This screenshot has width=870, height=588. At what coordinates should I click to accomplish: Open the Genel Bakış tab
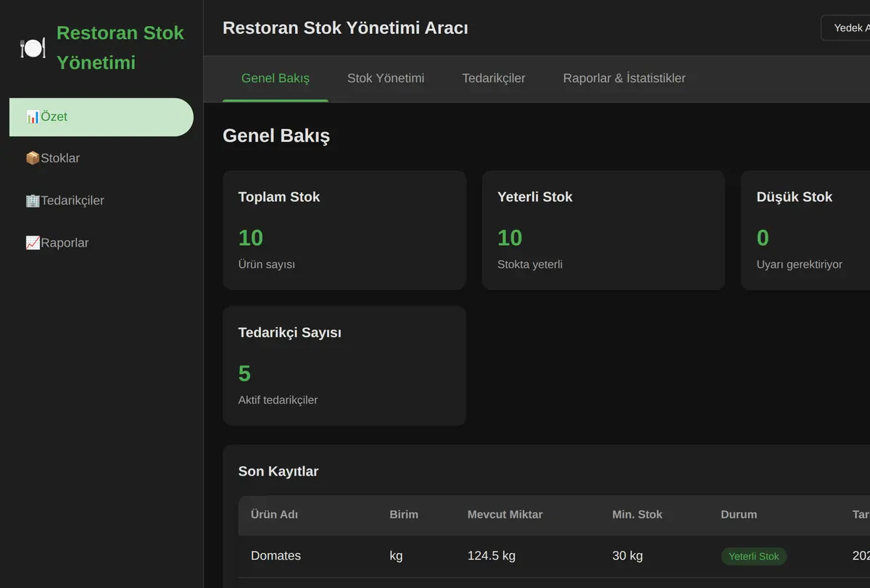coord(275,78)
